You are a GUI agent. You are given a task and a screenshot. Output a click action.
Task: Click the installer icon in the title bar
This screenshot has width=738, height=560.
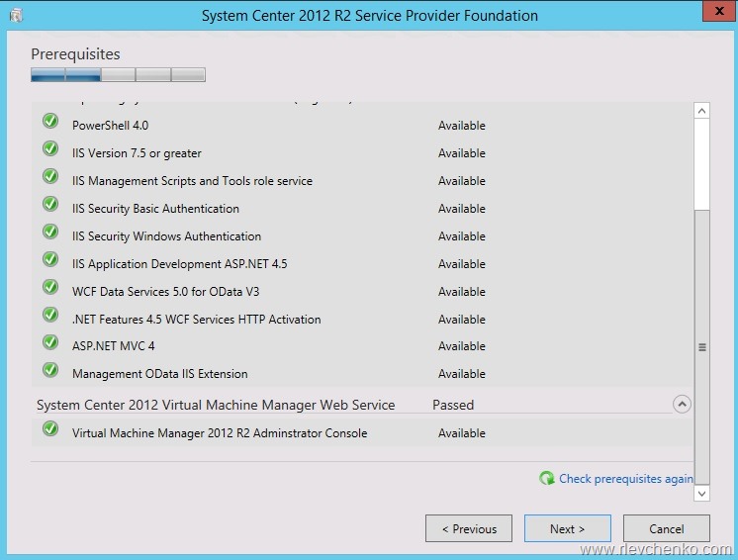click(15, 15)
